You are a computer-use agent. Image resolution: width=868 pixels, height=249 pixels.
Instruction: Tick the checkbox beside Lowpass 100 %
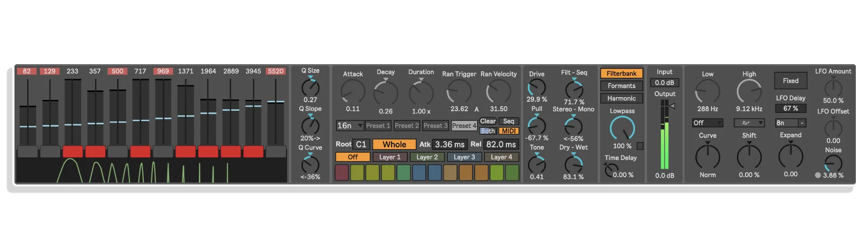click(640, 146)
